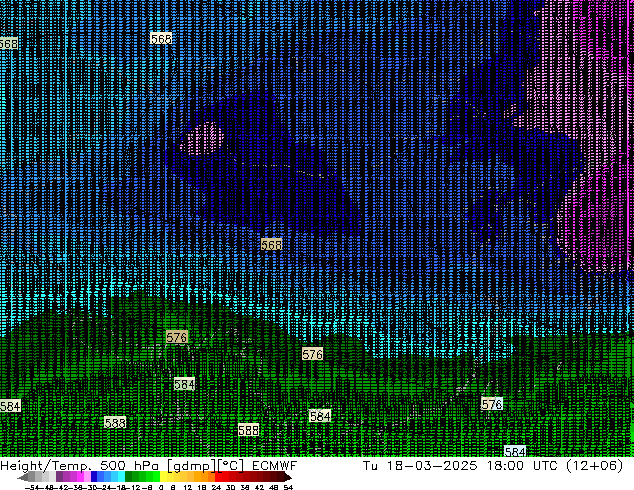Click the 'ECMWF' model name
This screenshot has width=634, height=490.
[x=275, y=466]
